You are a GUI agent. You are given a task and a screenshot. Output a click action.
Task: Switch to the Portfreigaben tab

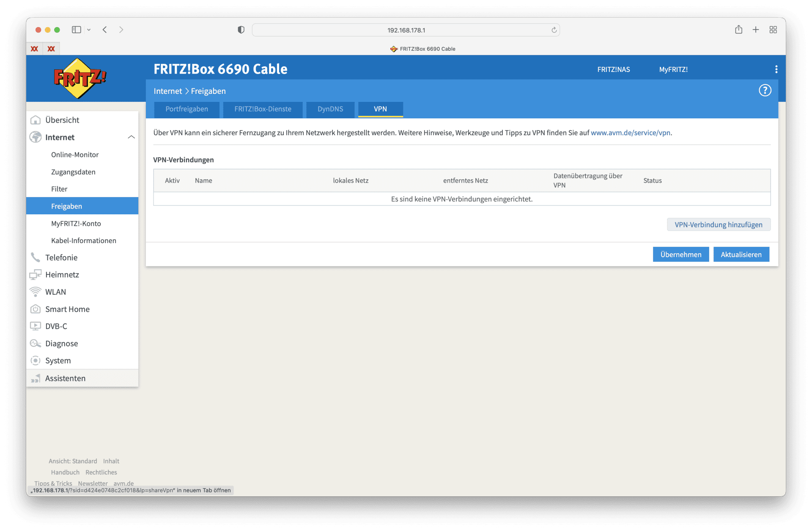[x=187, y=109]
